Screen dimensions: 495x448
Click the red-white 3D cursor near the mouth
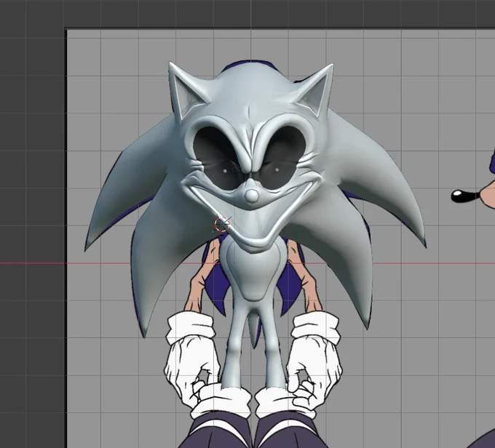coord(222,224)
